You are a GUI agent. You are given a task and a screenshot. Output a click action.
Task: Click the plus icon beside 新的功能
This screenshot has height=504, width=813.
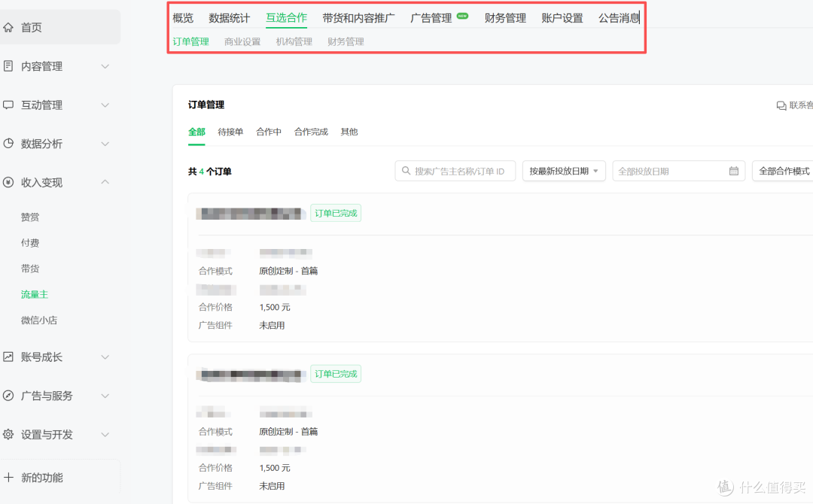8,477
